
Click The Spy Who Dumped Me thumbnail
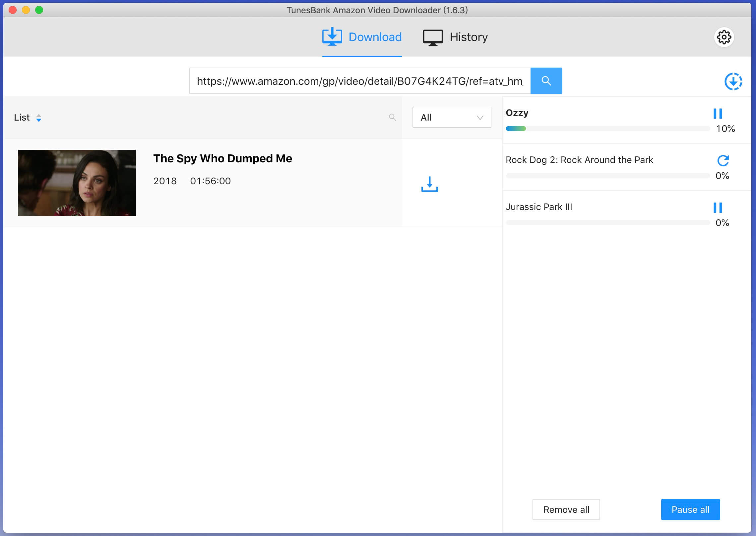77,182
